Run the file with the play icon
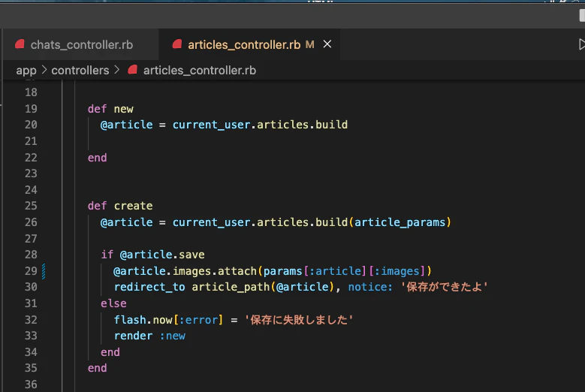585x392 pixels. click(x=581, y=44)
